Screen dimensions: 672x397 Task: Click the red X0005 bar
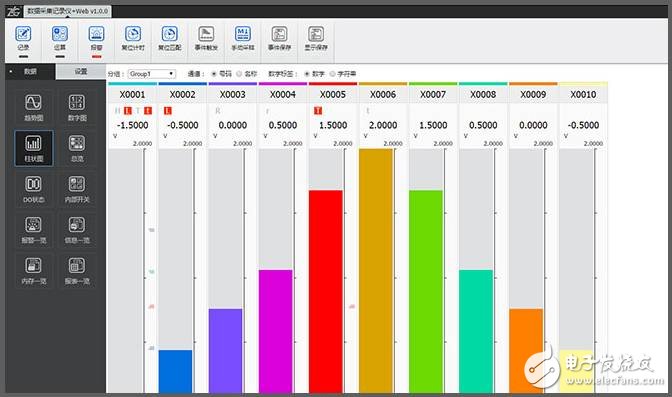(326, 292)
